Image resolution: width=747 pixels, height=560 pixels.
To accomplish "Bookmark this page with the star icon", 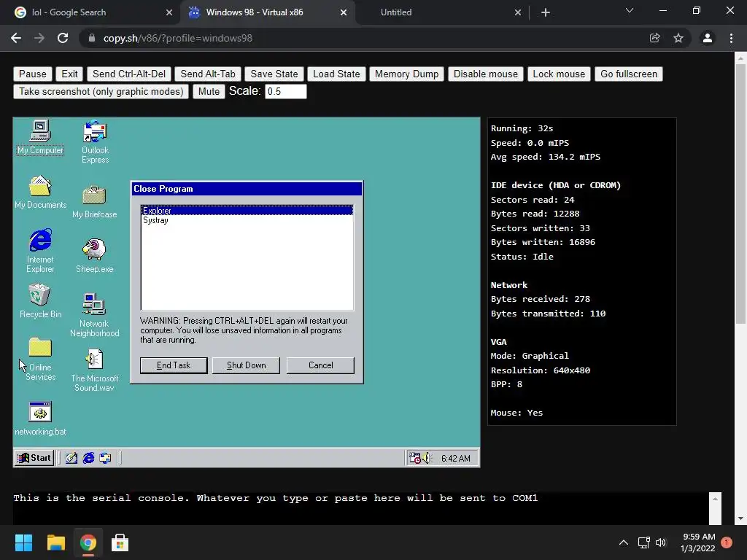I will click(x=678, y=38).
